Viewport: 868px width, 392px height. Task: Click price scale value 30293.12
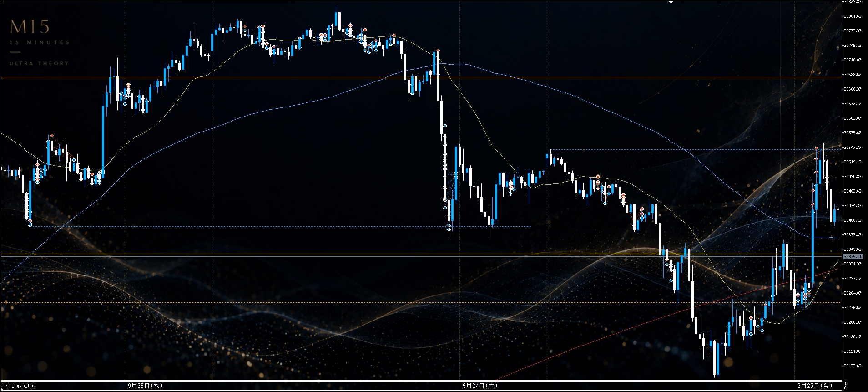(x=853, y=279)
